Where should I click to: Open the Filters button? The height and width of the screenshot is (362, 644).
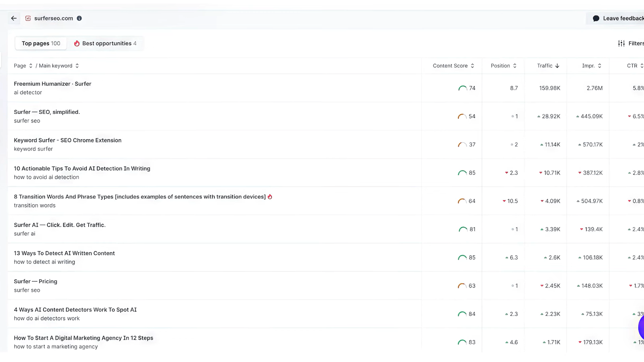coord(631,44)
